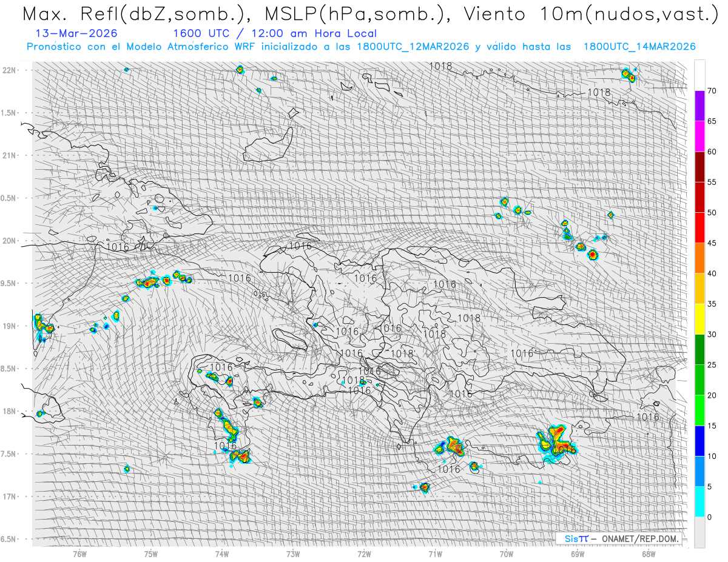Screen dimensions: 728x562
Task: Click the colorbar label 55
Action: pos(712,182)
